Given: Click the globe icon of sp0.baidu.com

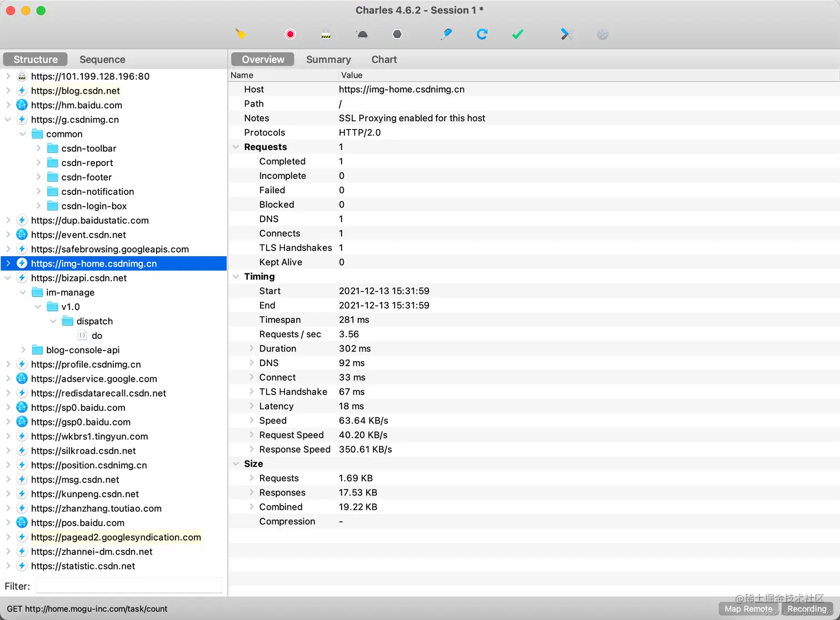Looking at the screenshot, I should pos(22,407).
